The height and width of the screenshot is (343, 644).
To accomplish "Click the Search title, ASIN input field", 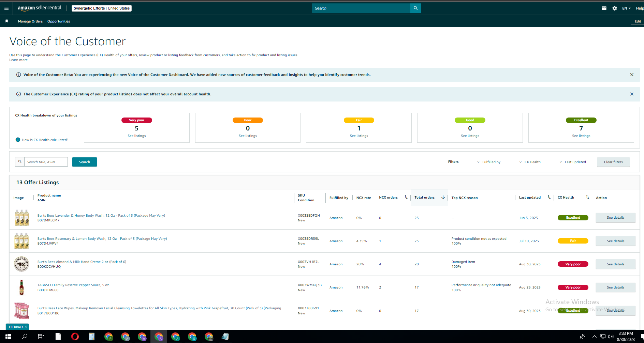I will coord(46,162).
